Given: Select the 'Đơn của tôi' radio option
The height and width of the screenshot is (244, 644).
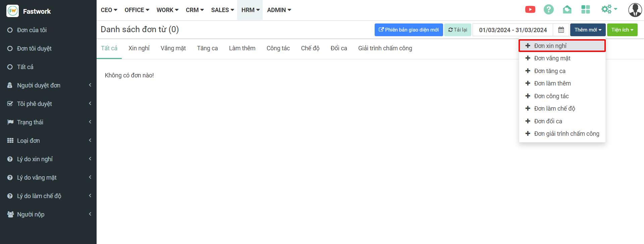Looking at the screenshot, I should (x=10, y=30).
